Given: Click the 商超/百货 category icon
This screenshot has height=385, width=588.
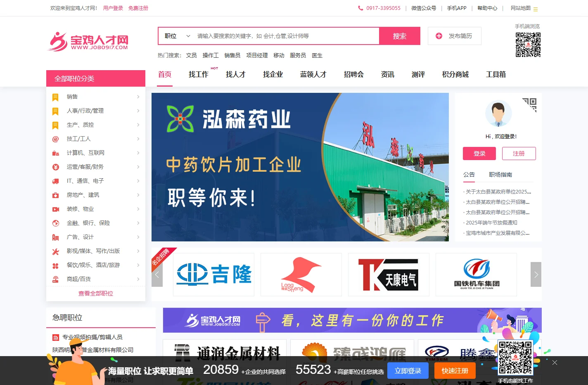Looking at the screenshot, I should click(x=55, y=279).
